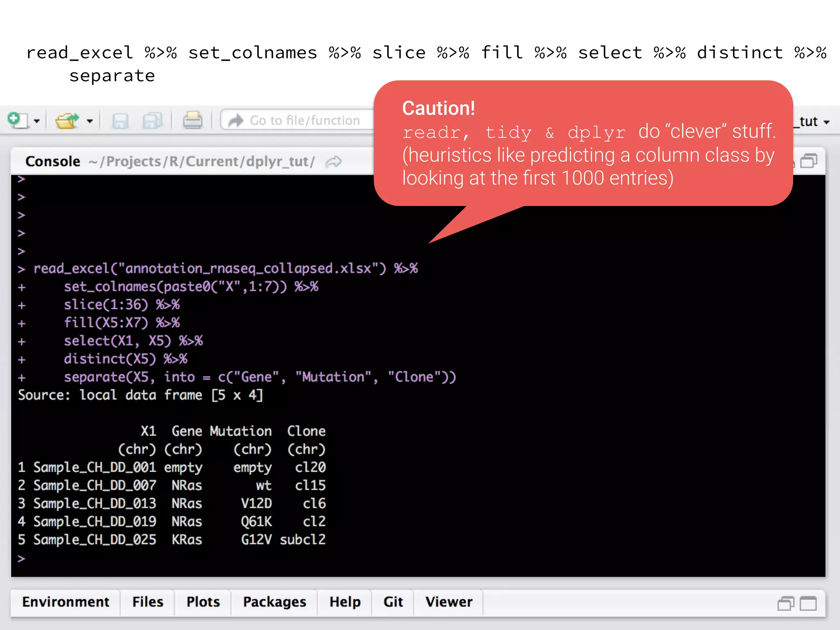This screenshot has width=840, height=630.
Task: Click the set_colnames(paste0("X",1:7)) line
Action: pyautogui.click(x=191, y=287)
